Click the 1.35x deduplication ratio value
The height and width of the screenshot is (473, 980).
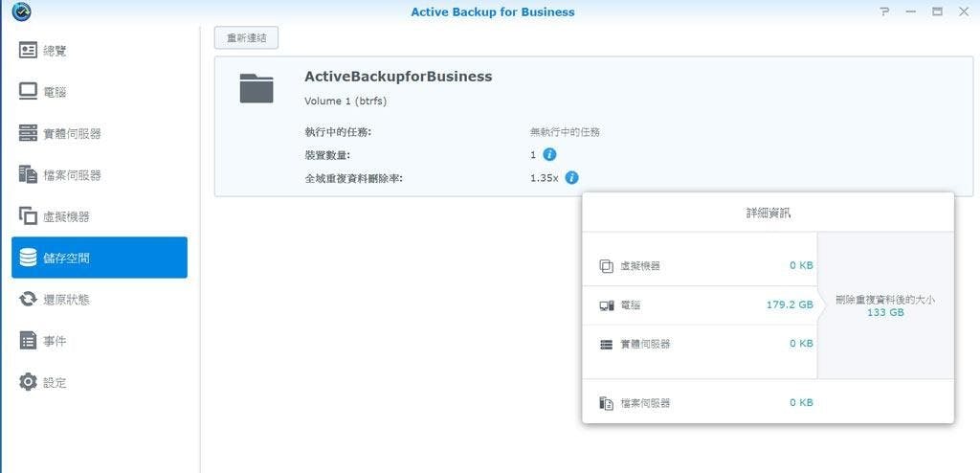tap(545, 178)
